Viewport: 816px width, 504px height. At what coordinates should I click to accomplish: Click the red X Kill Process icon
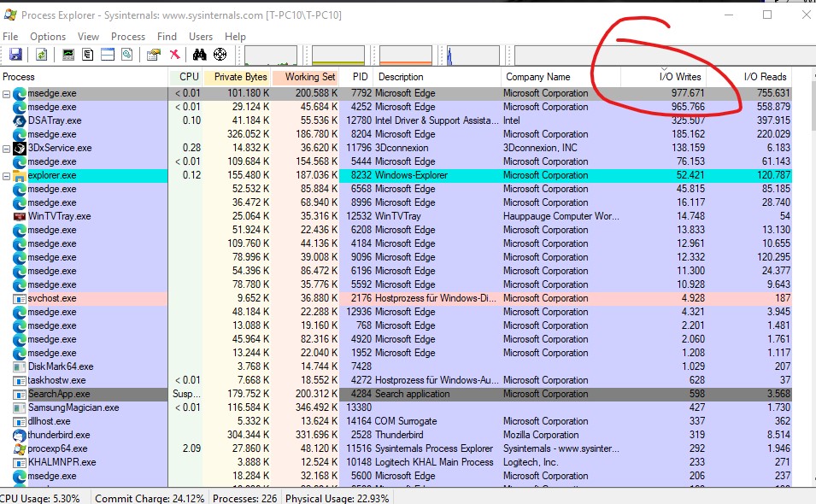(175, 54)
